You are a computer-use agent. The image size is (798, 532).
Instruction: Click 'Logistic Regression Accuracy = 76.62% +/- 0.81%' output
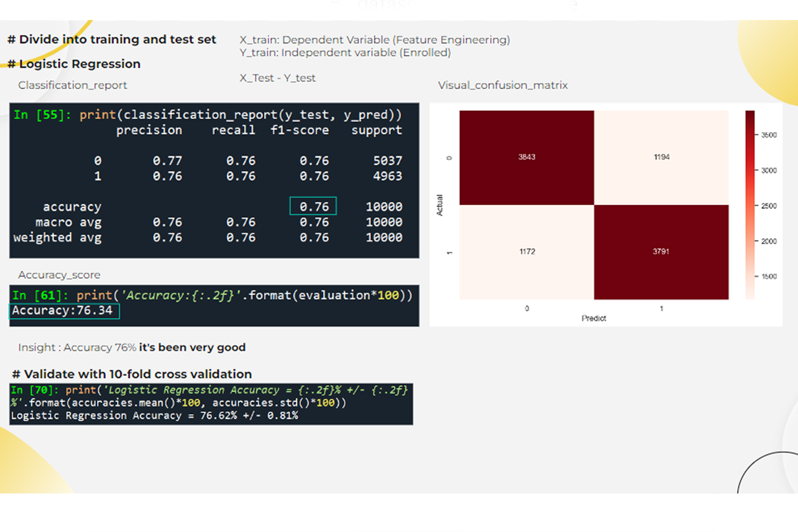tap(155, 416)
